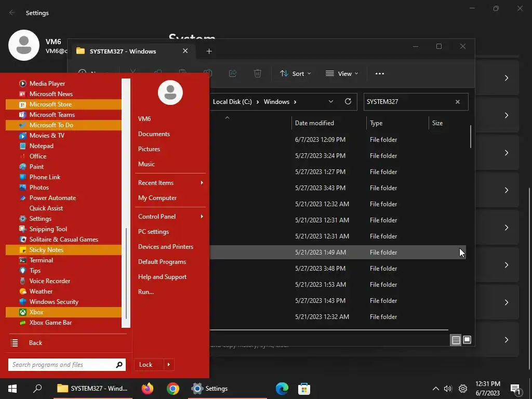Click the Search programs and files box

tap(67, 365)
